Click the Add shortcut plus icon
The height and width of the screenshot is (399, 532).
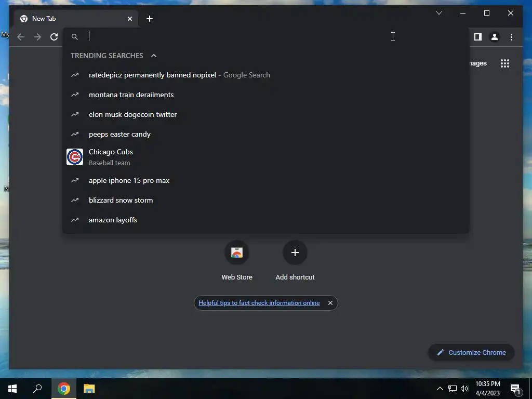pyautogui.click(x=295, y=252)
